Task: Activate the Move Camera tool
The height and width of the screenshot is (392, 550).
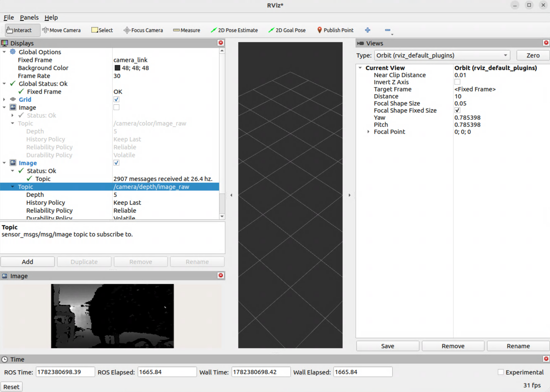Action: [61, 30]
